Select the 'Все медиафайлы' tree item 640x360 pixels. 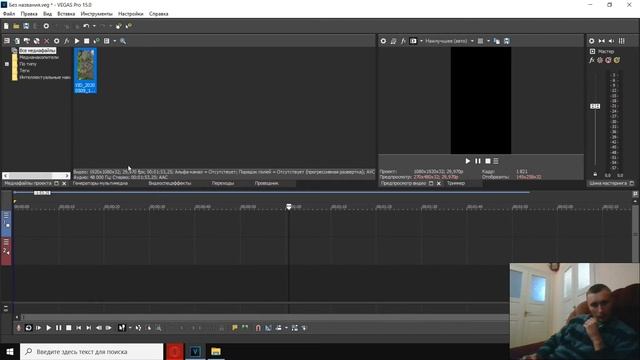(x=38, y=51)
